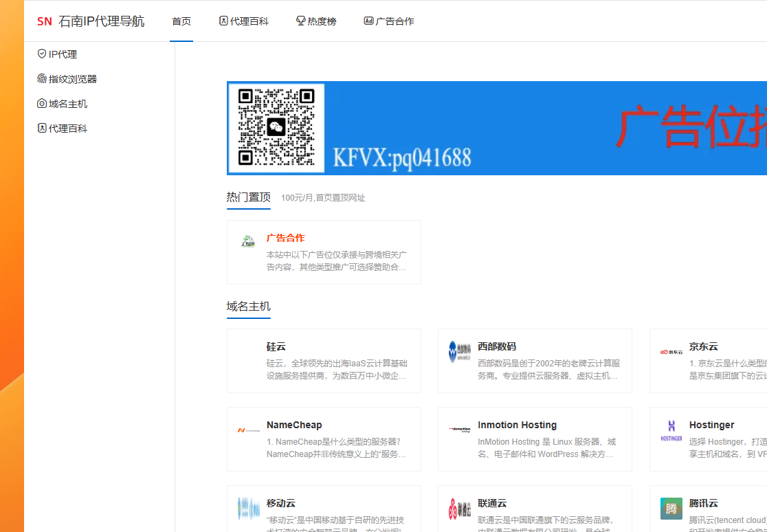This screenshot has height=532, width=767.
Task: Click the 腾讯云 logo
Action: pyautogui.click(x=671, y=509)
